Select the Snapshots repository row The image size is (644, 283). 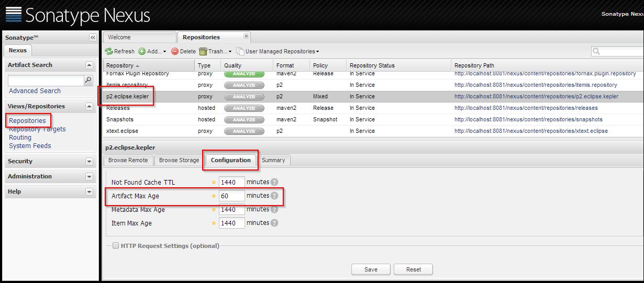click(x=373, y=120)
